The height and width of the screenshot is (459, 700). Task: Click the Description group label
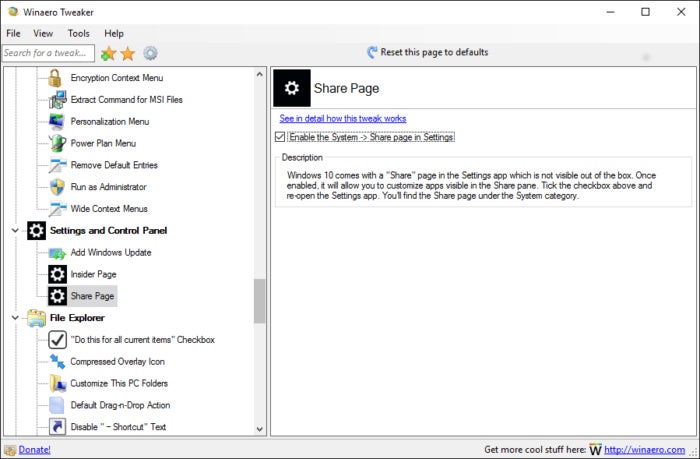(x=302, y=158)
